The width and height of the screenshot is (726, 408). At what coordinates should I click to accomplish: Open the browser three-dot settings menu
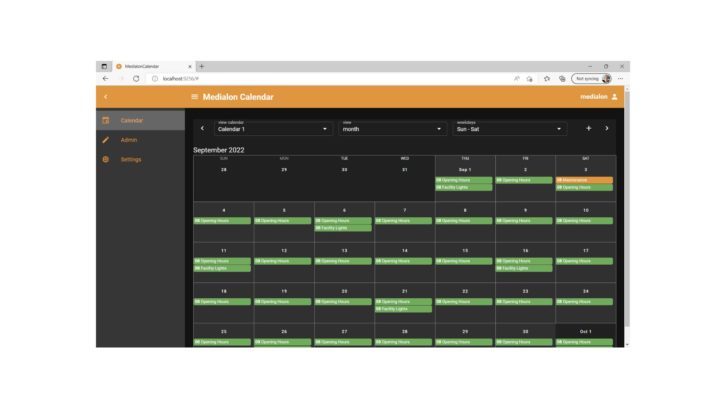point(620,79)
